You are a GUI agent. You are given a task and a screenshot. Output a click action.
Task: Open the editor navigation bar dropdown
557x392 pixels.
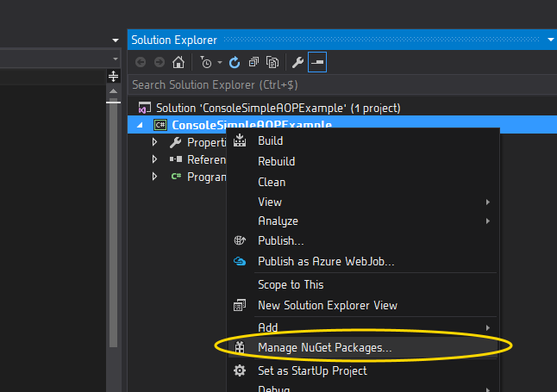coord(116,59)
